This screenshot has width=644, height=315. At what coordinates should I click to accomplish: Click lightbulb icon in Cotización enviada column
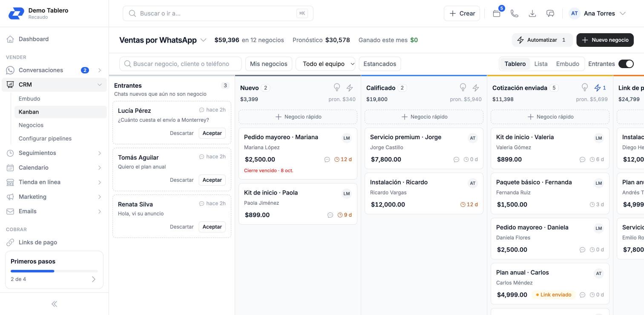(585, 88)
